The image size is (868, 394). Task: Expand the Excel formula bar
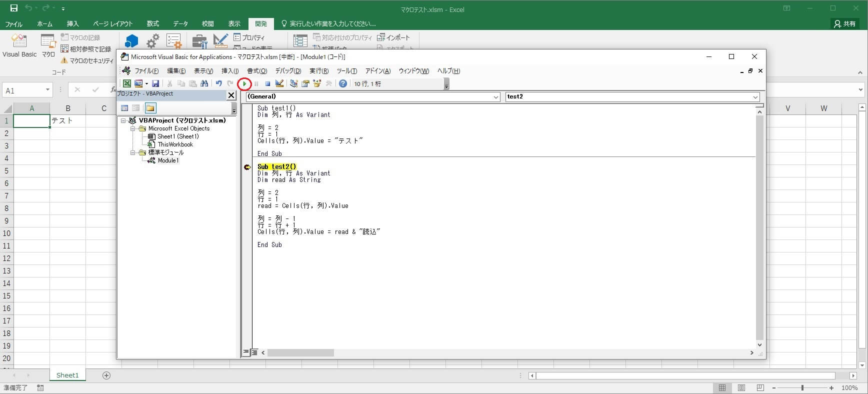coord(860,90)
